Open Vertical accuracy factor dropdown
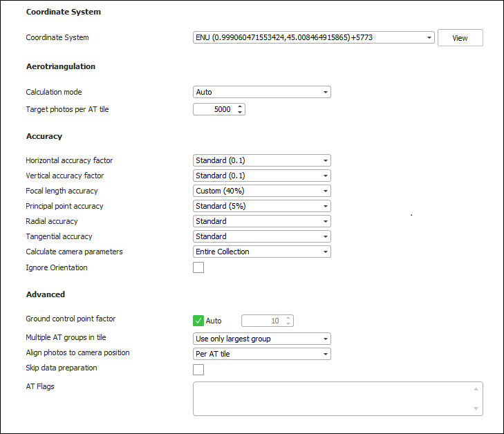The width and height of the screenshot is (504, 434). 261,176
